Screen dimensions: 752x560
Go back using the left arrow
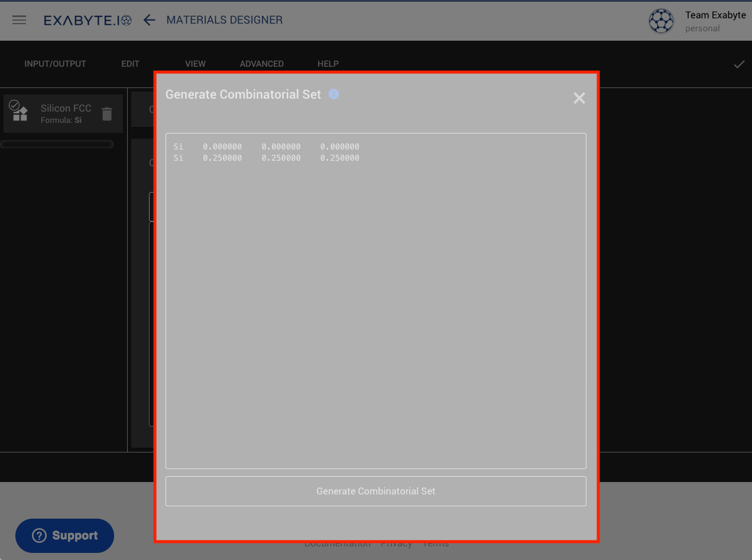pyautogui.click(x=150, y=20)
